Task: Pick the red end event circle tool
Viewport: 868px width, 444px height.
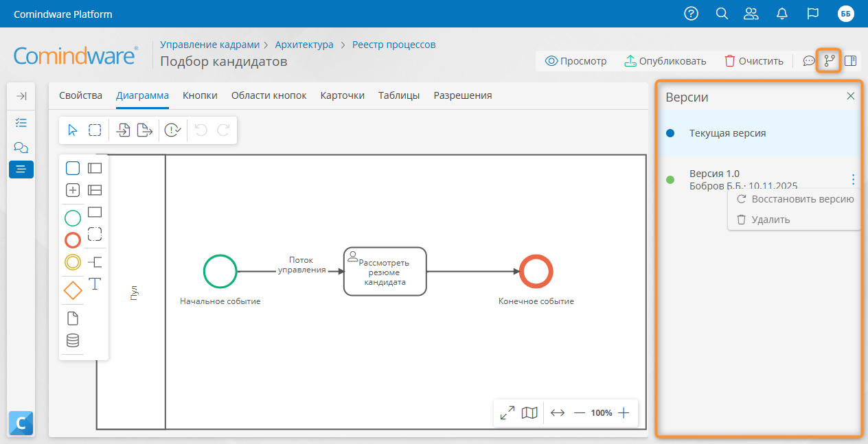Action: click(x=73, y=240)
